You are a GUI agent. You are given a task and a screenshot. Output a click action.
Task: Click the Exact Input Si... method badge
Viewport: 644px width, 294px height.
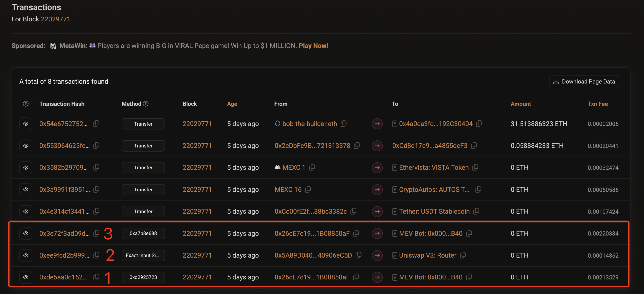click(143, 255)
